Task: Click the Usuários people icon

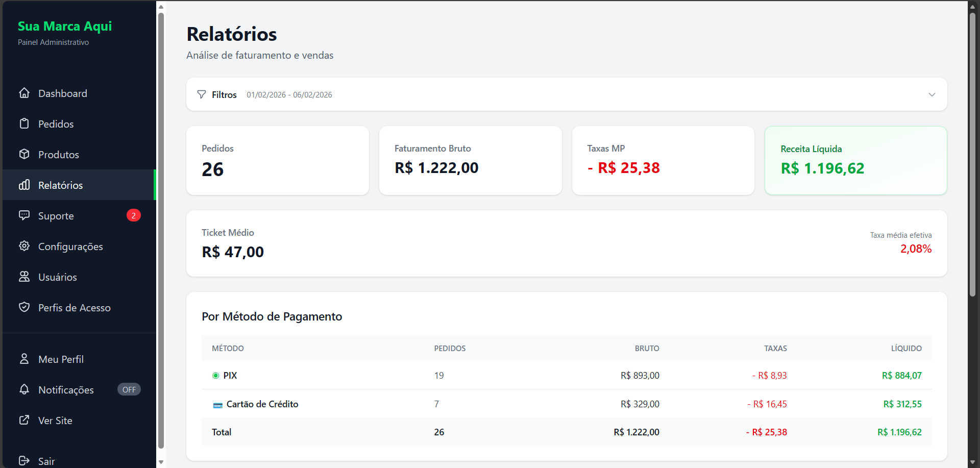Action: (24, 277)
